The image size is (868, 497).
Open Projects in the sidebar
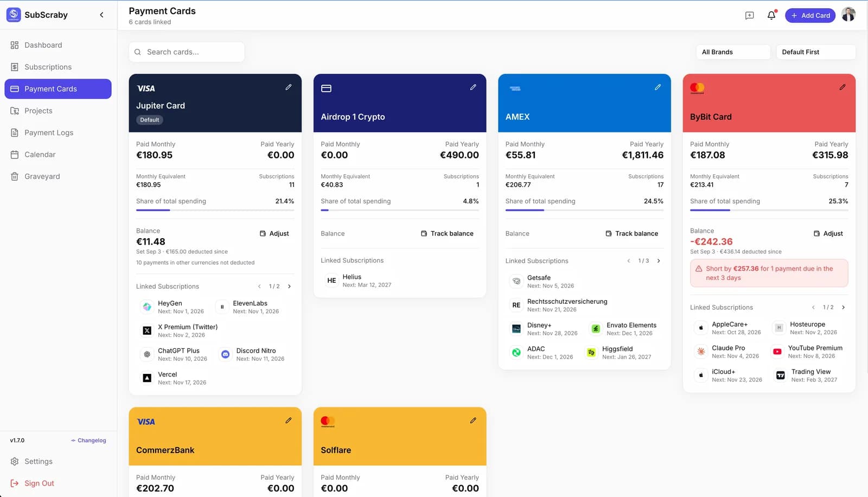point(58,111)
